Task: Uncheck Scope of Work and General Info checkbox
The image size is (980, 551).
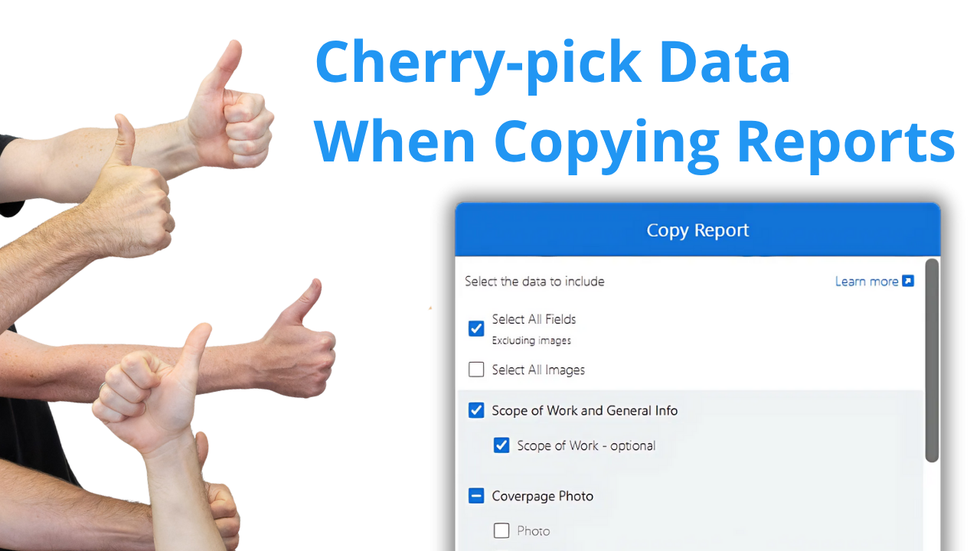Action: [476, 411]
